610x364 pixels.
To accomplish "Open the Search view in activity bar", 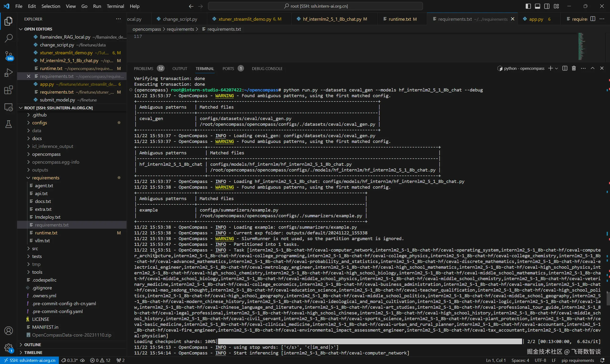I will point(9,38).
